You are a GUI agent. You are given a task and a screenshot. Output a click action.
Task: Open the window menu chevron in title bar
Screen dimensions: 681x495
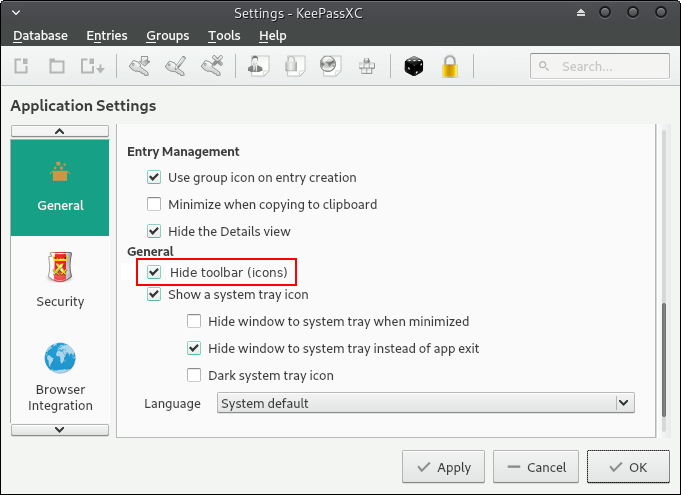16,13
